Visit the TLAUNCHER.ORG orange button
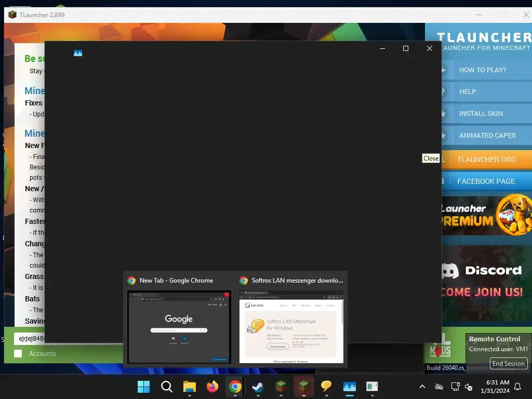 click(487, 159)
